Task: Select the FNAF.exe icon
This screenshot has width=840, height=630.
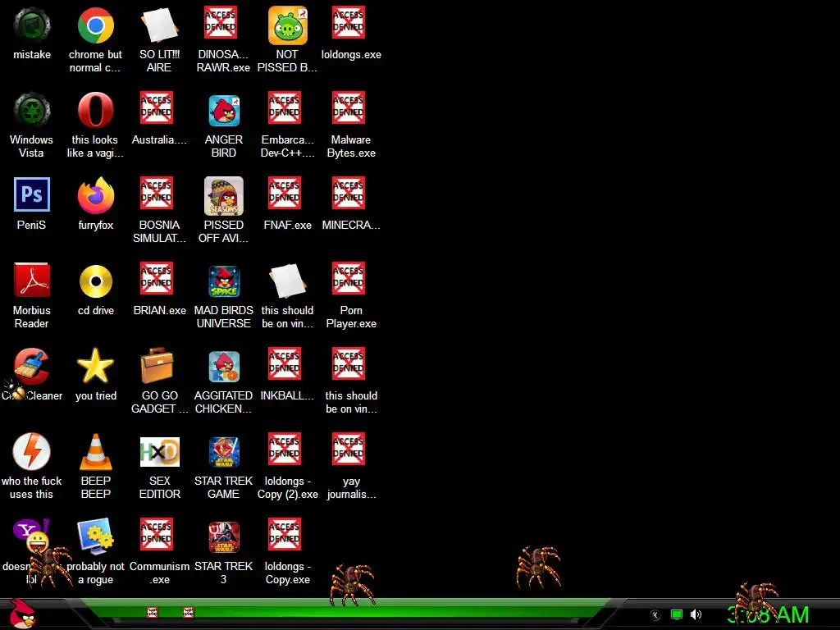Action: point(285,193)
